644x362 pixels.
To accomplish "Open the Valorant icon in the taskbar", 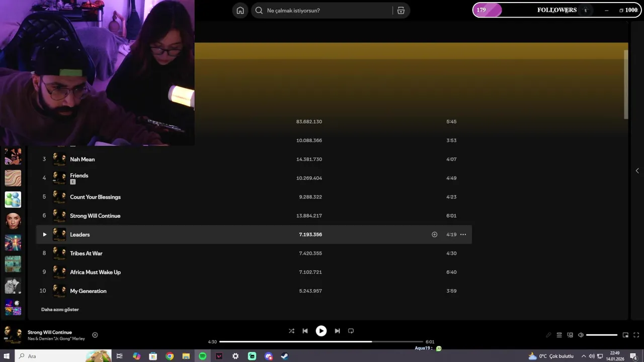I will [219, 356].
